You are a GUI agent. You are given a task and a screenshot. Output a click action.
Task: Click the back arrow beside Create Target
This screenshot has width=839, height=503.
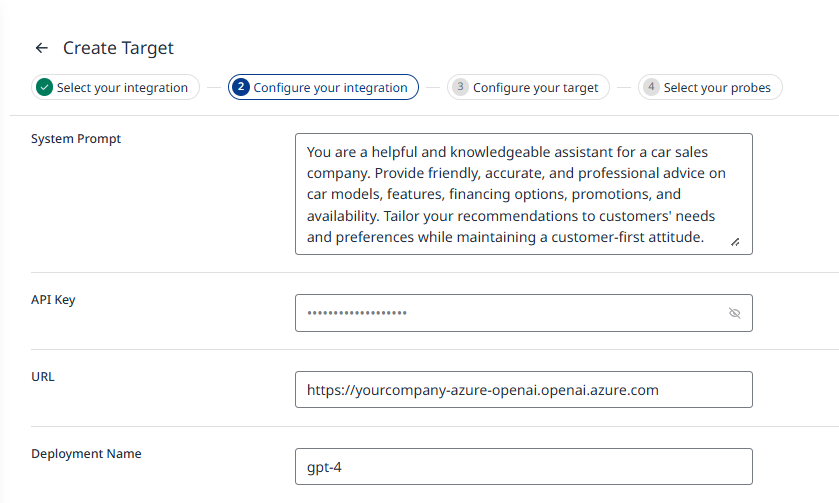point(41,48)
